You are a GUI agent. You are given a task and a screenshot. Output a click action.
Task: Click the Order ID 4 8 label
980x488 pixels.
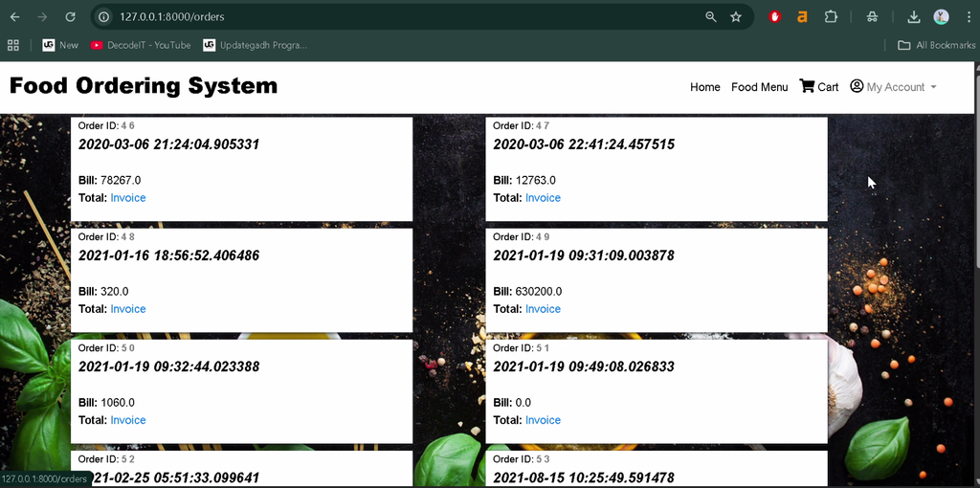[x=106, y=236]
